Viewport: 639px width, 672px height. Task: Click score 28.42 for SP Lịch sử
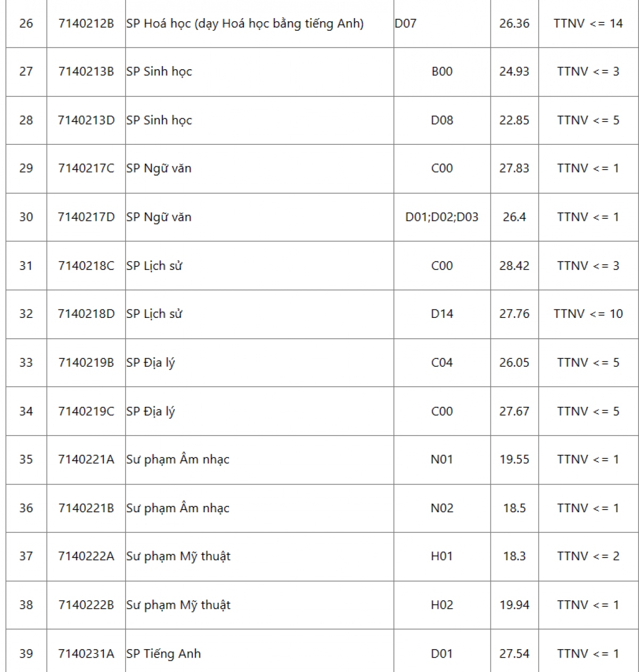(x=514, y=266)
